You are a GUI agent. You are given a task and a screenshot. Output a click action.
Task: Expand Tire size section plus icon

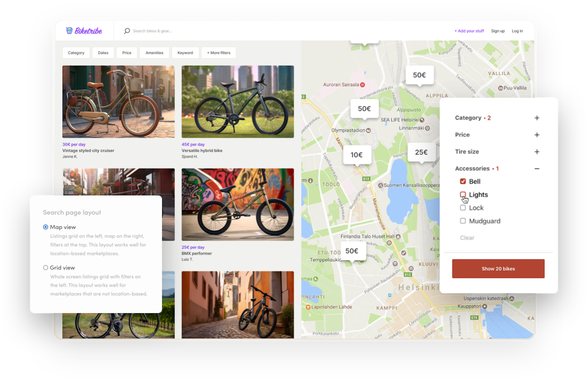[x=537, y=152]
